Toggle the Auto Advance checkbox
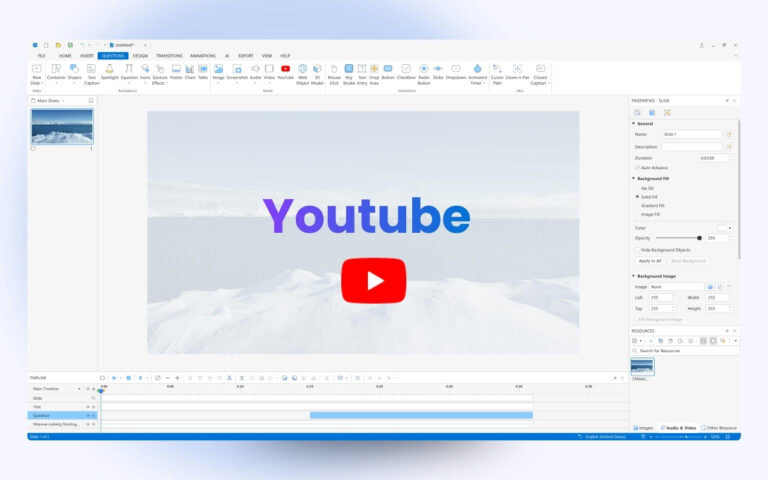 (638, 168)
